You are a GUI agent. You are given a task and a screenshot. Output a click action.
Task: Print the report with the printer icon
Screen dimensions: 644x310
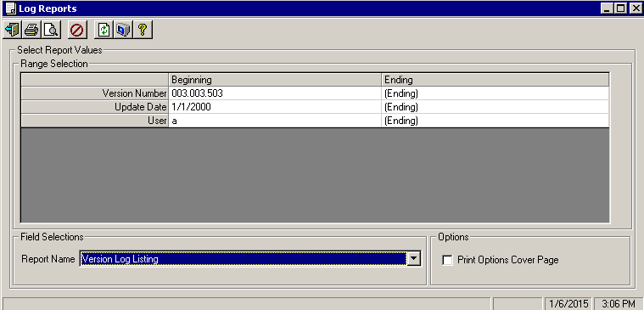32,30
